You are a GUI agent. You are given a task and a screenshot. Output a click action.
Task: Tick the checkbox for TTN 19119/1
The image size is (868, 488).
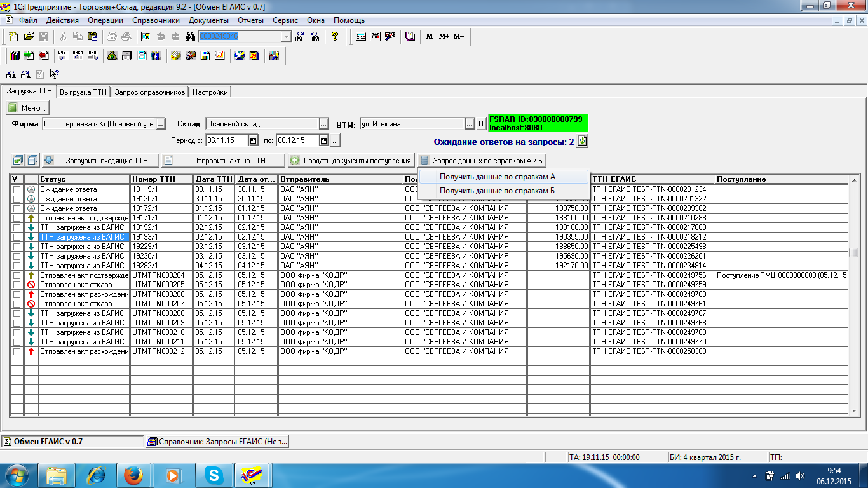tap(17, 189)
